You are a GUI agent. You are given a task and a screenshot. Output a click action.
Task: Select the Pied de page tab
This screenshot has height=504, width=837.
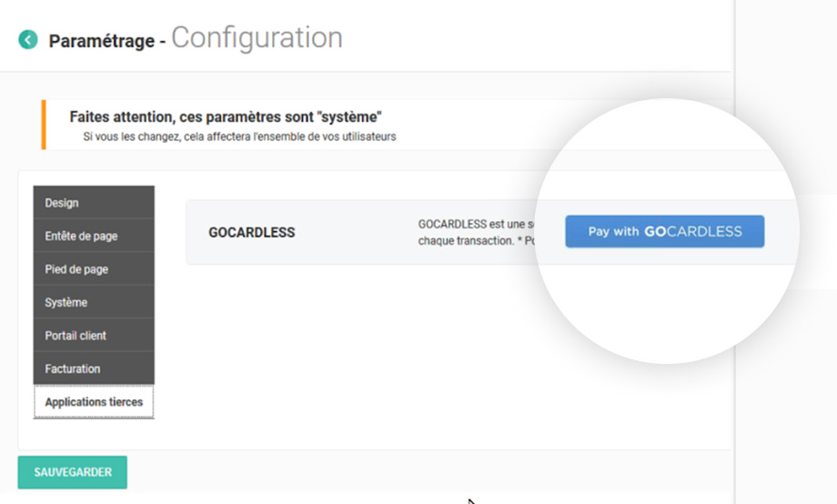point(94,269)
